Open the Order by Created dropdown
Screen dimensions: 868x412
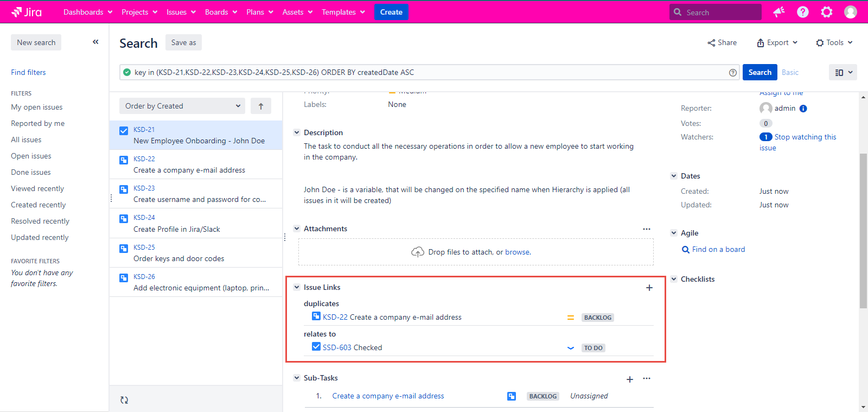[182, 106]
